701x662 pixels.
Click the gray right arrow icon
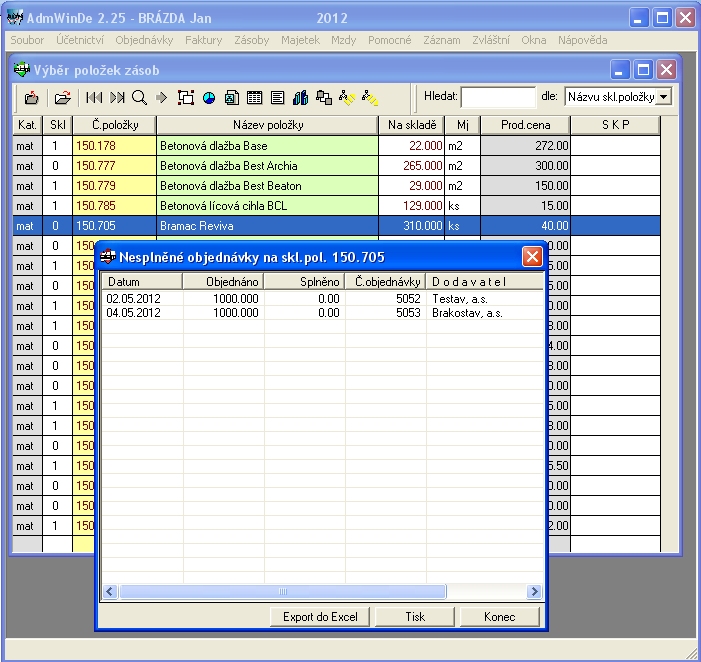tap(161, 97)
